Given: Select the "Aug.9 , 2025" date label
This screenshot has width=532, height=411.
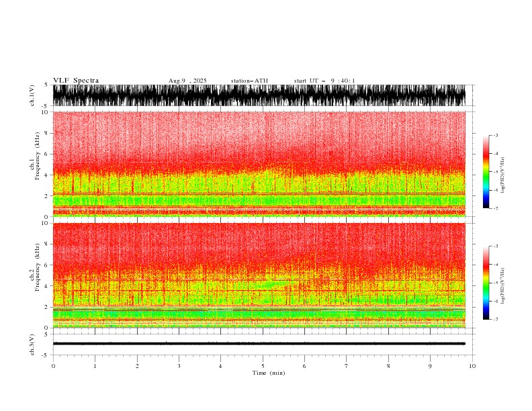Looking at the screenshot, I should click(187, 81).
